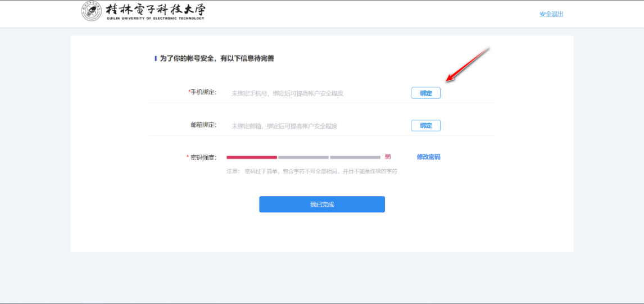This screenshot has height=304, width=644.
Task: Click the last gray strength bar segment
Action: (355, 157)
